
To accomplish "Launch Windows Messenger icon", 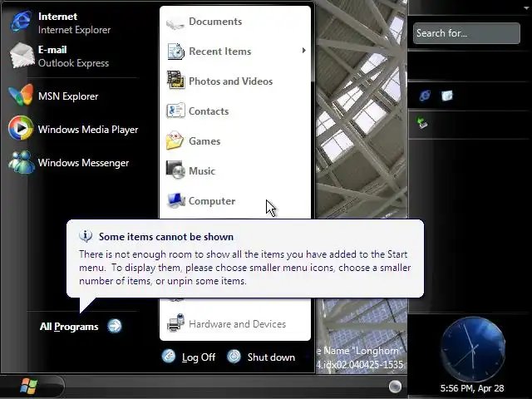I will (x=21, y=162).
